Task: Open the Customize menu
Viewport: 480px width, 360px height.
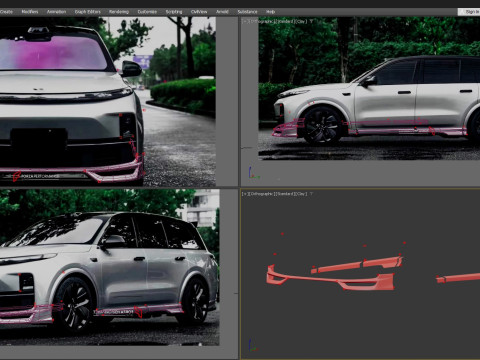Action: pos(147,12)
